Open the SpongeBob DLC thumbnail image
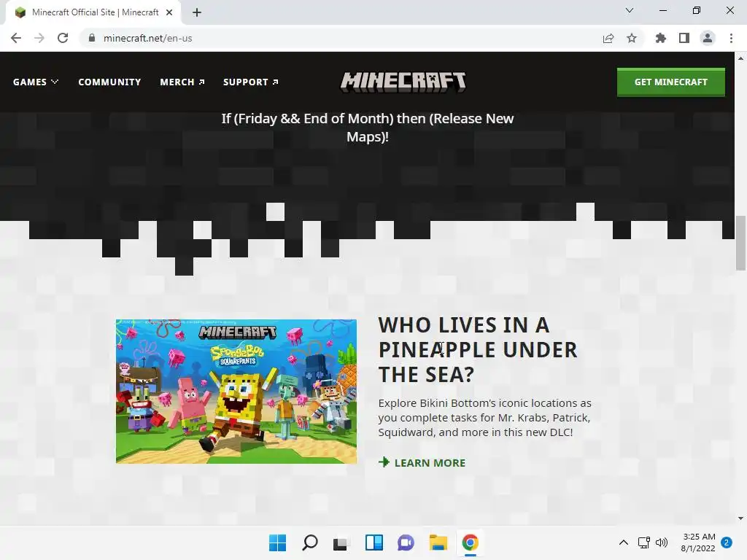 [x=236, y=391]
